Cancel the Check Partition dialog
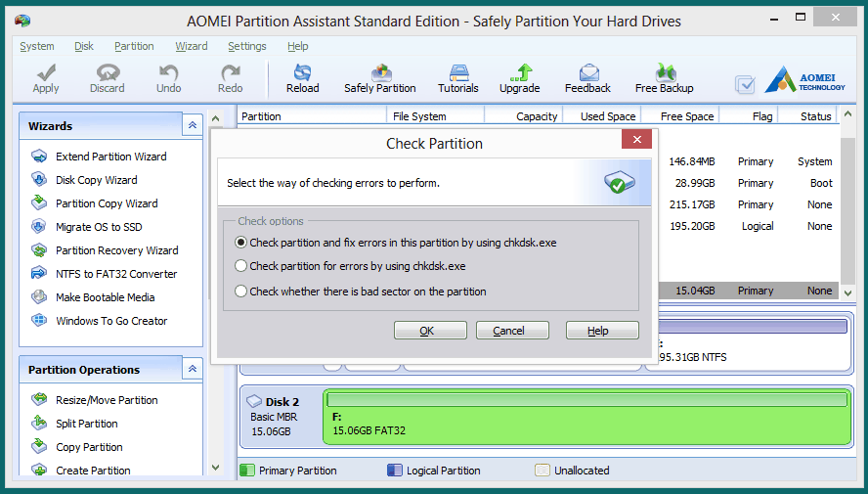The height and width of the screenshot is (494, 868). (512, 331)
